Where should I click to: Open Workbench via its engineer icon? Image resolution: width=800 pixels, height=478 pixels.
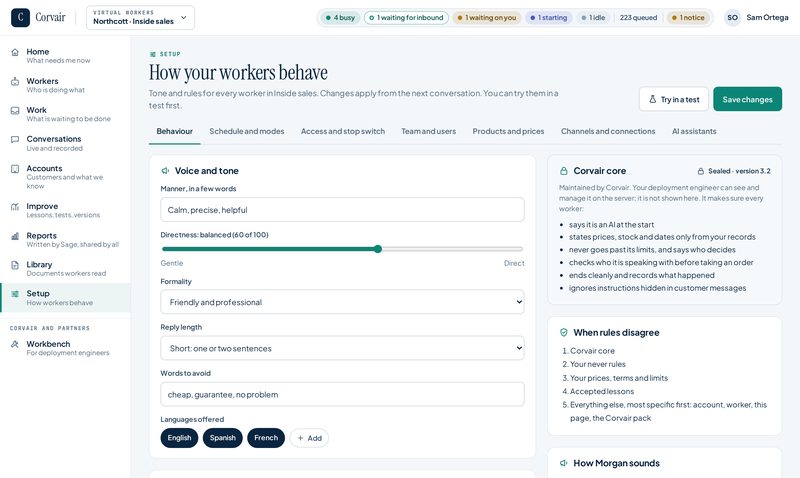(15, 344)
